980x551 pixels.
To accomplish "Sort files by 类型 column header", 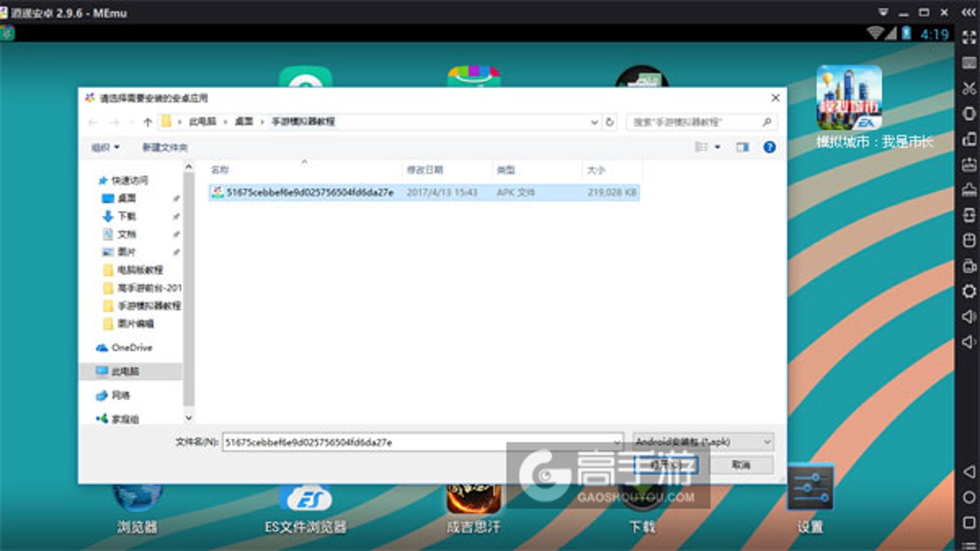I will 537,170.
